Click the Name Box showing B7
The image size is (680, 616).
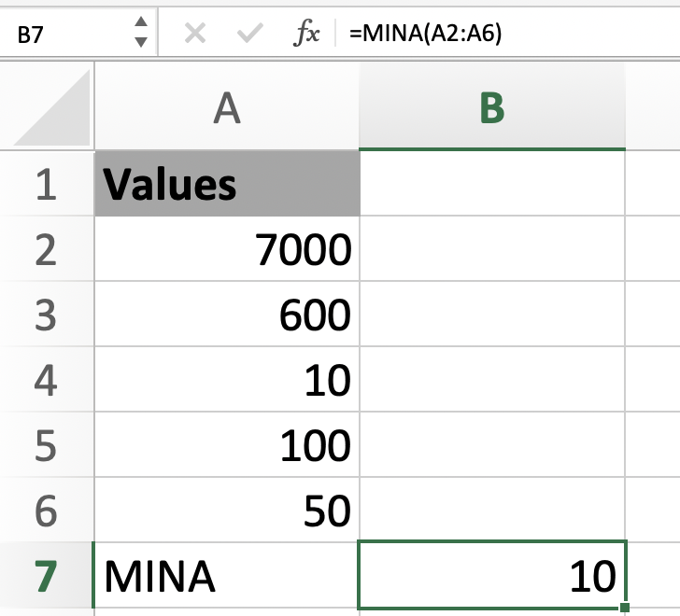[65, 34]
